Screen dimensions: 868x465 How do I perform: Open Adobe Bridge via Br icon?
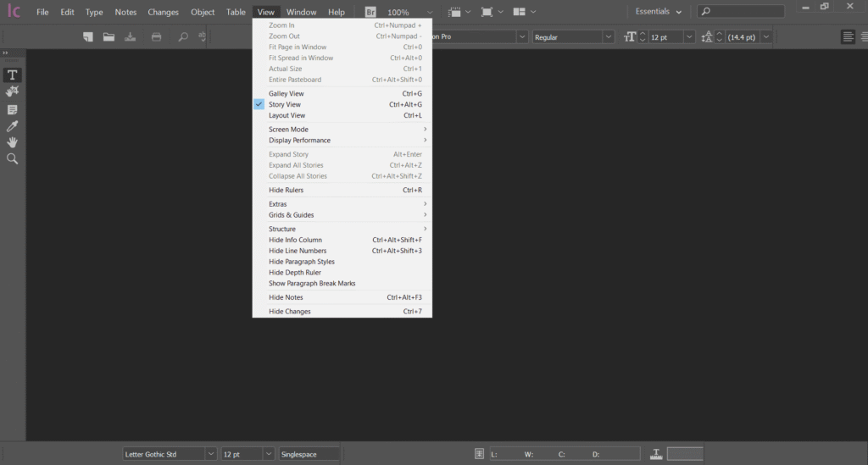click(370, 12)
